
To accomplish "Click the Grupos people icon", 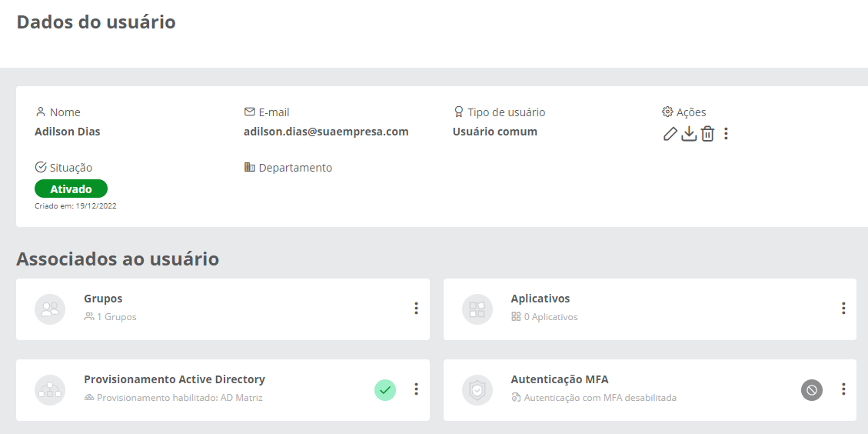I will pyautogui.click(x=50, y=309).
